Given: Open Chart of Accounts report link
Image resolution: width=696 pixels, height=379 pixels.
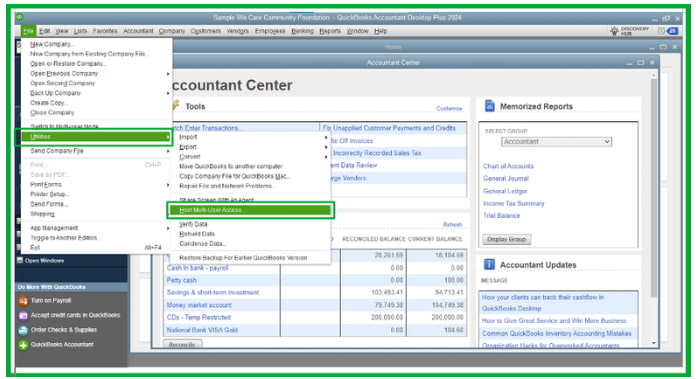Looking at the screenshot, I should click(x=508, y=166).
